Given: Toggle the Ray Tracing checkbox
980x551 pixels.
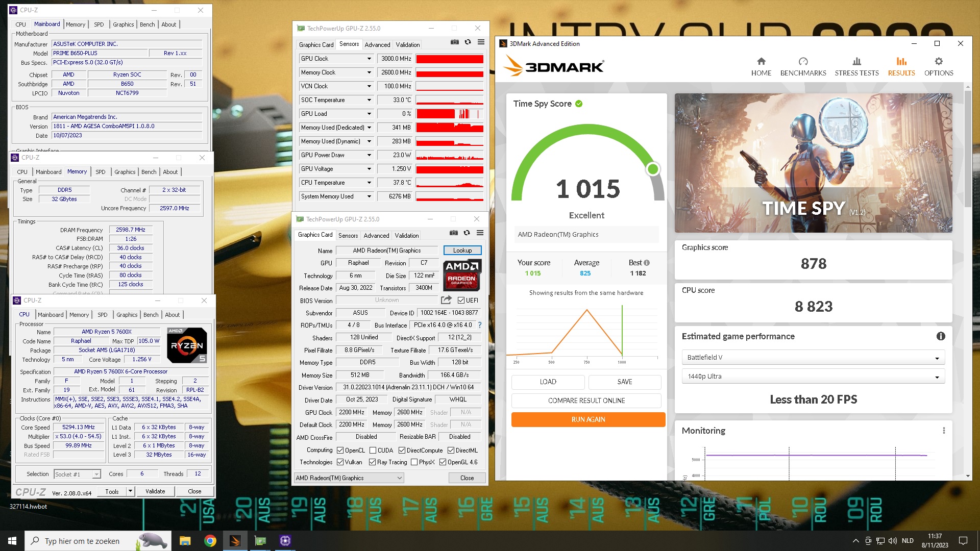Looking at the screenshot, I should pyautogui.click(x=373, y=462).
